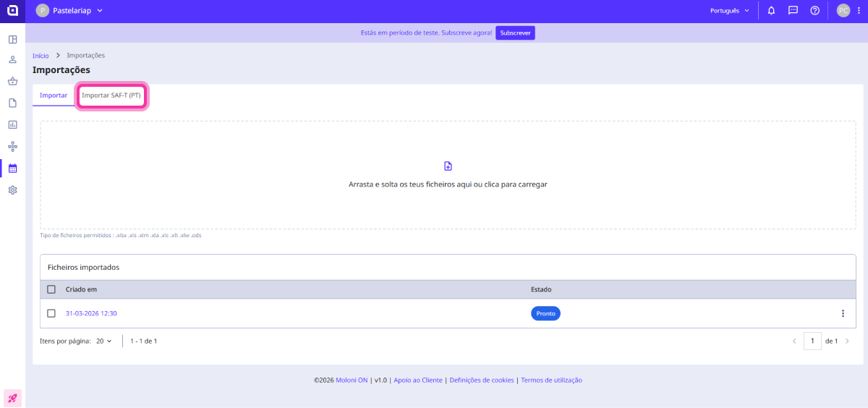Open the settings gear in sidebar

(12, 190)
